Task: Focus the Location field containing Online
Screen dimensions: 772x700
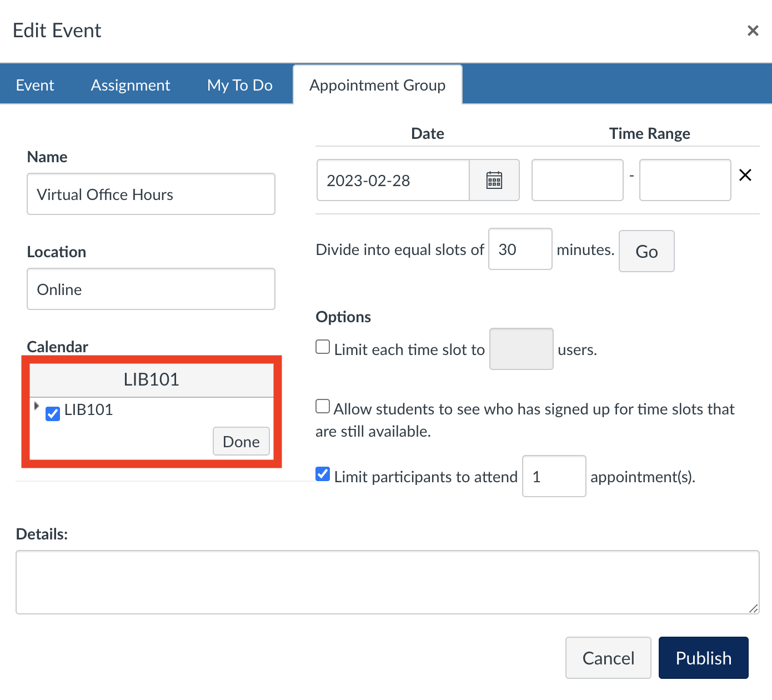Action: [151, 289]
